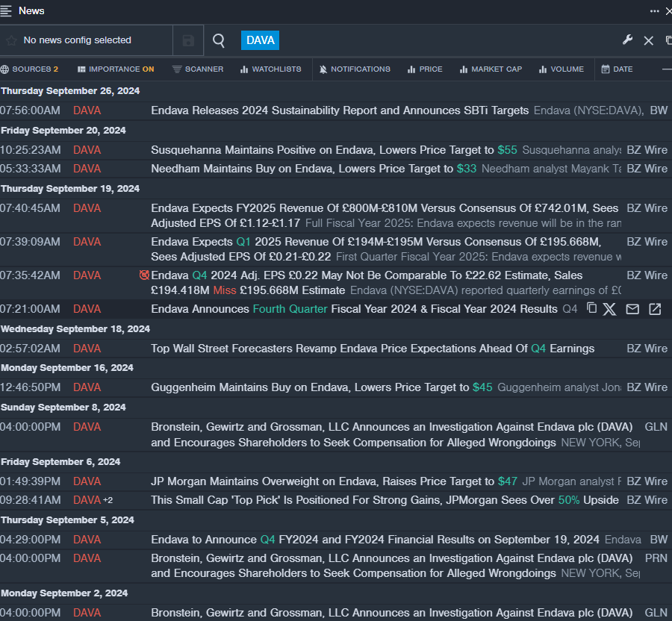Open the Sources filter dropdown
The image size is (672, 621).
pyautogui.click(x=29, y=69)
